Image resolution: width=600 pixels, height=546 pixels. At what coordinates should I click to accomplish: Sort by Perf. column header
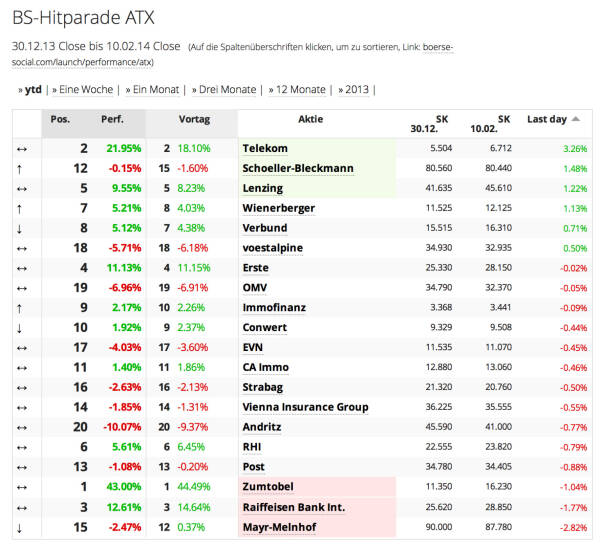tap(112, 119)
